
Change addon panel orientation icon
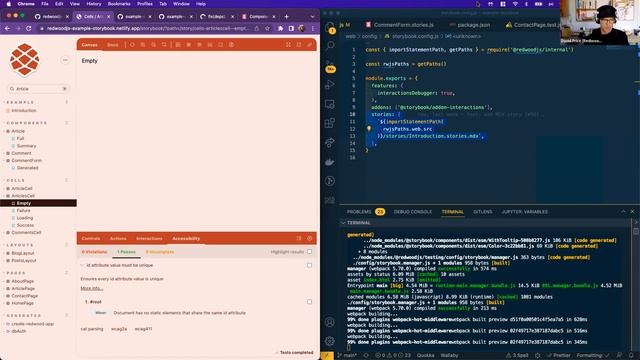299,238
